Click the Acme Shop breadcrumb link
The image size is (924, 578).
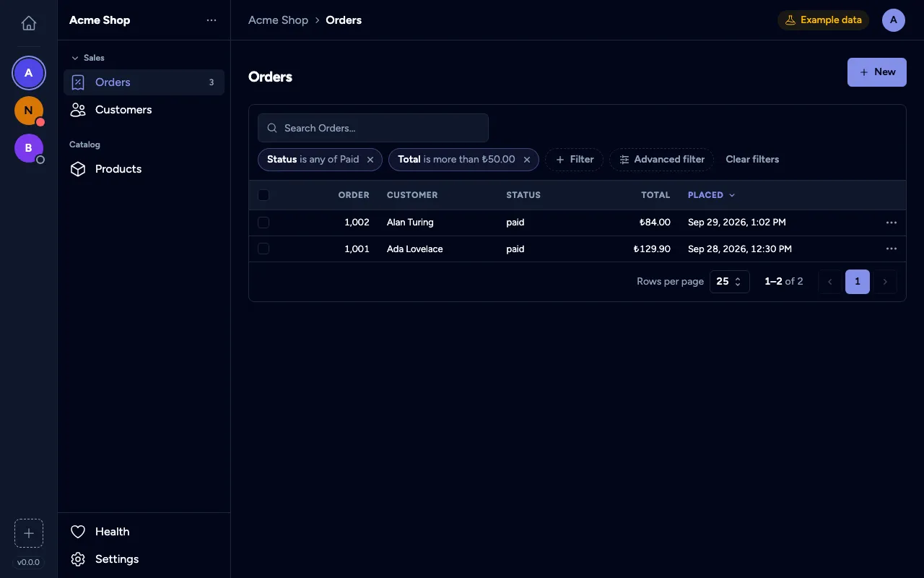[278, 20]
